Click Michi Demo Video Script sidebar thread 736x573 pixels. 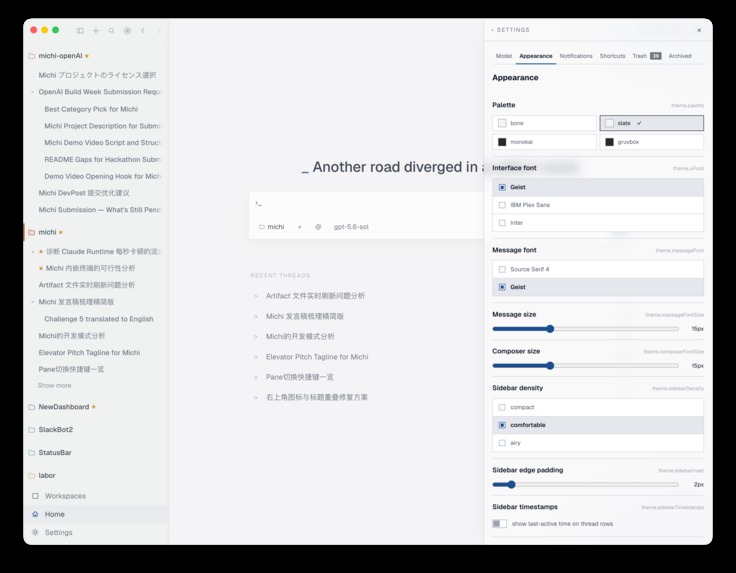tap(102, 143)
